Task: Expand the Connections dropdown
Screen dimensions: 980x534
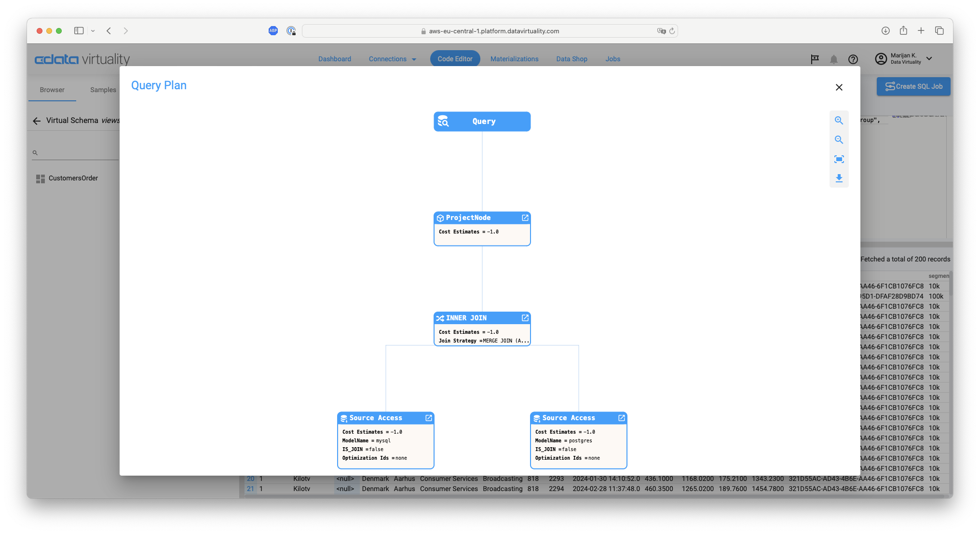Action: (x=392, y=58)
